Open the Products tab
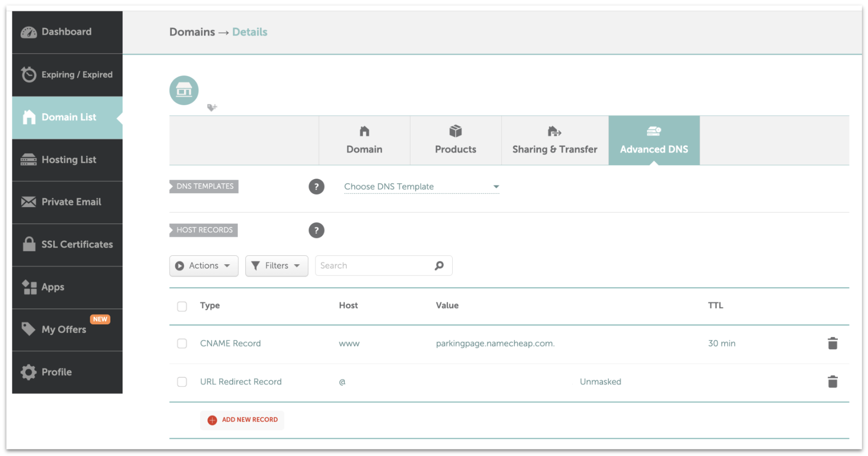This screenshot has width=868, height=456. pyautogui.click(x=455, y=140)
